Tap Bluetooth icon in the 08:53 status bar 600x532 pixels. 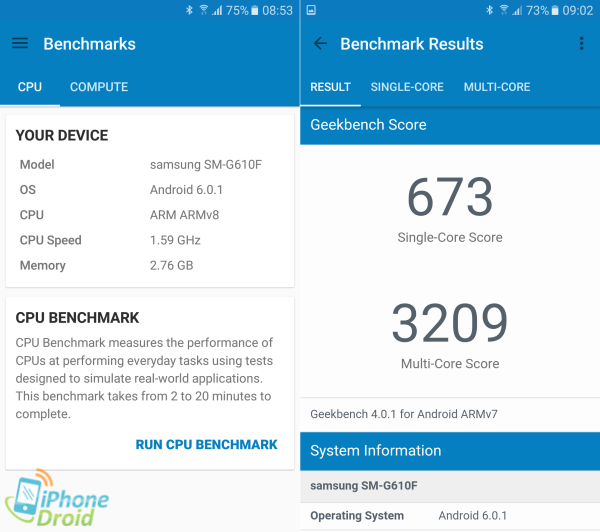tap(187, 10)
